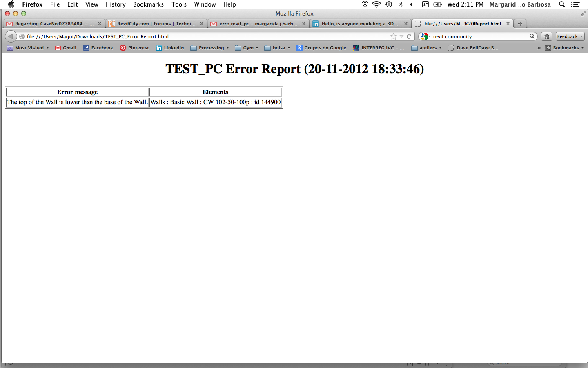
Task: Close the LinkedIn Hello tab
Action: click(406, 24)
